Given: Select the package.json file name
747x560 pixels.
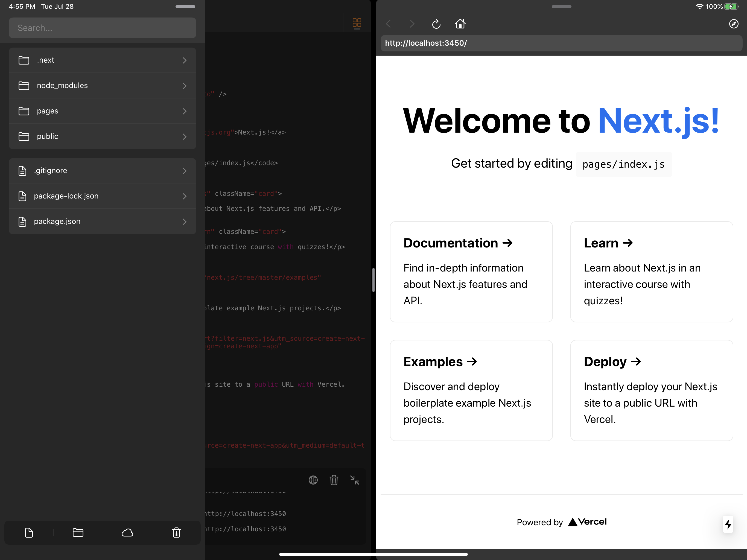Looking at the screenshot, I should tap(57, 221).
